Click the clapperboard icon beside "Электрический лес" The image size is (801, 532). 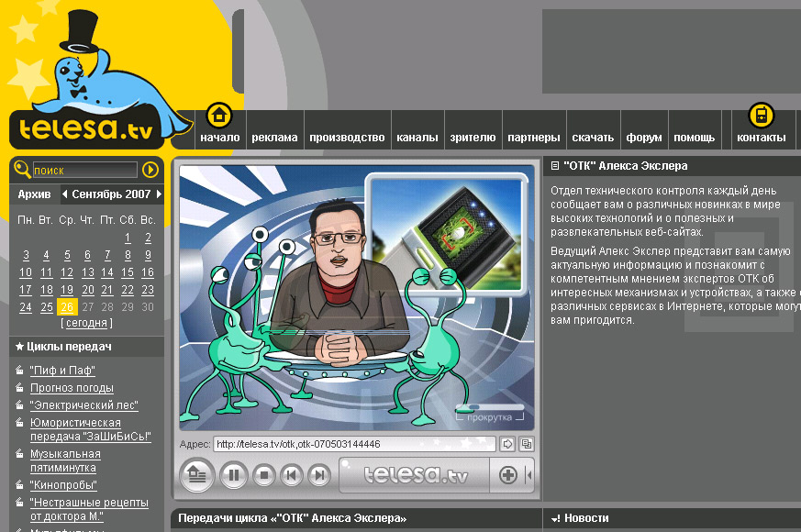click(x=19, y=405)
